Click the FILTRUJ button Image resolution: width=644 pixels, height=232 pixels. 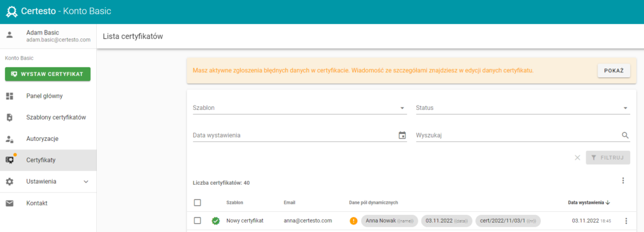click(608, 158)
